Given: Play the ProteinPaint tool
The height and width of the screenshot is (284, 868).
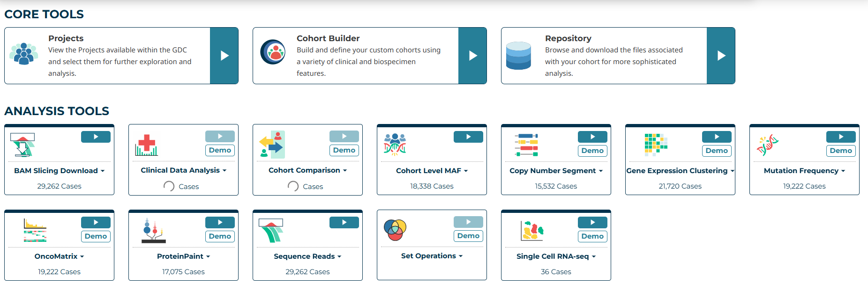Looking at the screenshot, I should [220, 222].
